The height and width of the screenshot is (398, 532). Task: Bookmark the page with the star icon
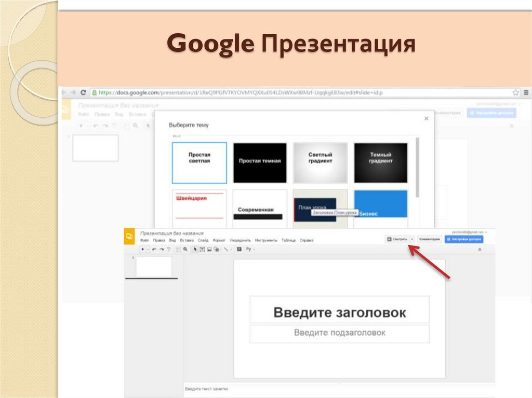click(x=515, y=92)
